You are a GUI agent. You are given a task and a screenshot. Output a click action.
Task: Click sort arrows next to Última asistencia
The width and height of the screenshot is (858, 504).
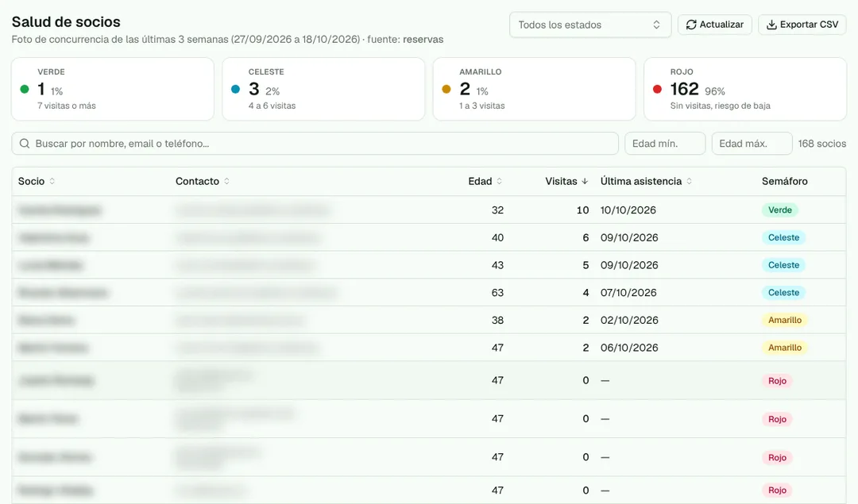(689, 181)
